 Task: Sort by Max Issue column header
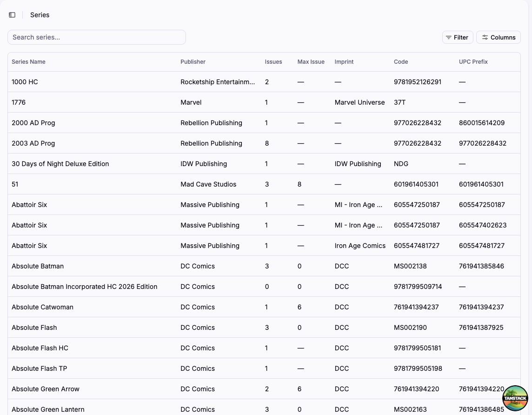click(x=311, y=62)
